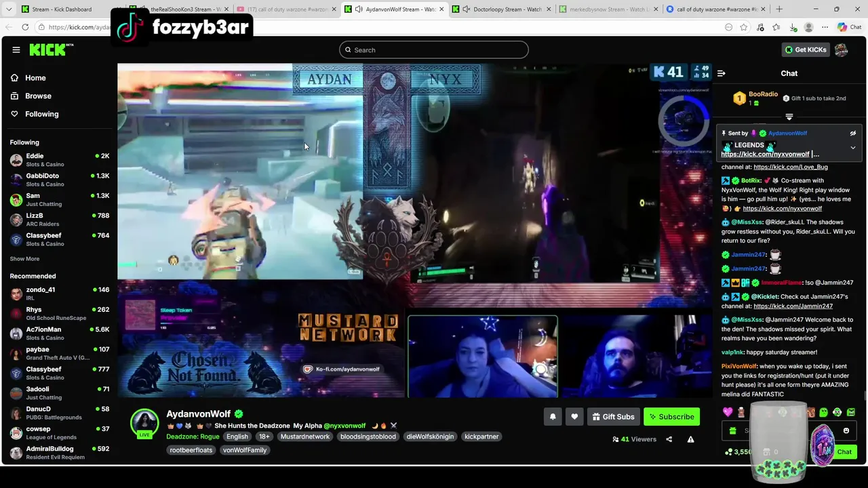This screenshot has width=868, height=488.
Task: Send message with the Chat button
Action: 844,451
